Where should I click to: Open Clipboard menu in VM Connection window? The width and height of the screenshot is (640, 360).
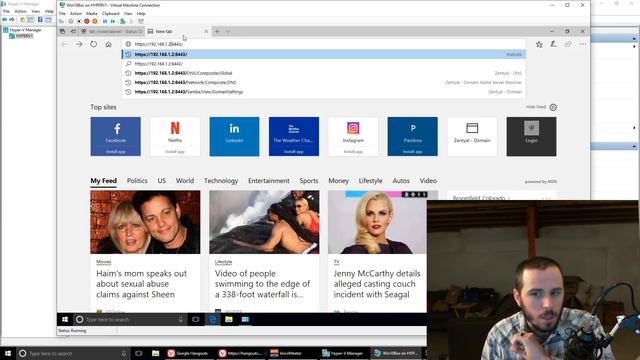pyautogui.click(x=111, y=13)
